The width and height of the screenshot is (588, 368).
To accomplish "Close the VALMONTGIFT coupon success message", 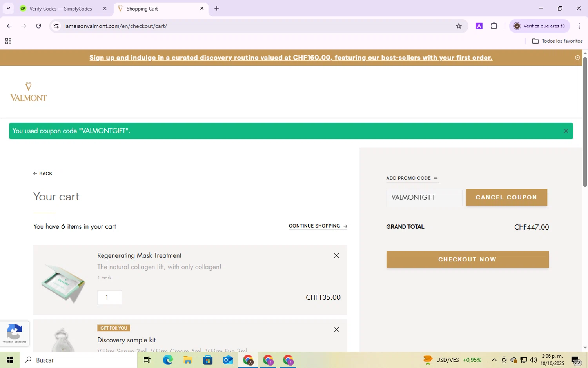I will click(x=566, y=131).
